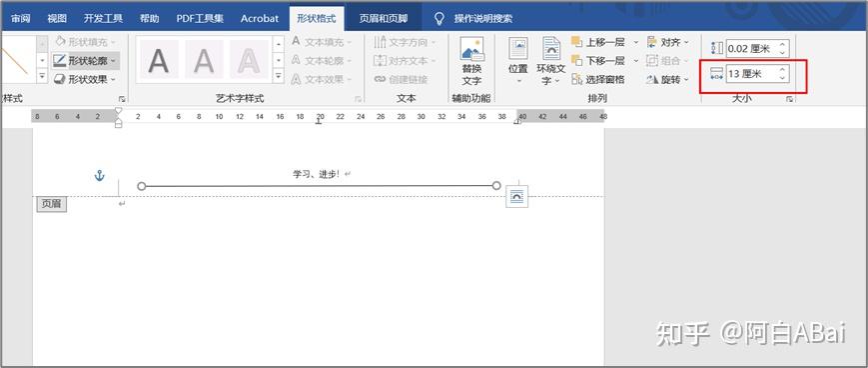Open the 位置 position options
868x368 pixels.
[518, 61]
